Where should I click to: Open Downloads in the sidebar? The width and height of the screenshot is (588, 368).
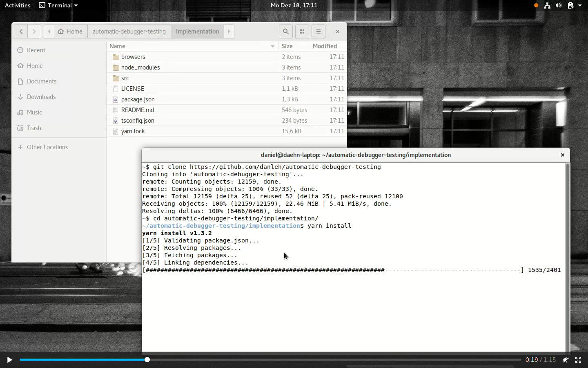[x=59, y=97]
